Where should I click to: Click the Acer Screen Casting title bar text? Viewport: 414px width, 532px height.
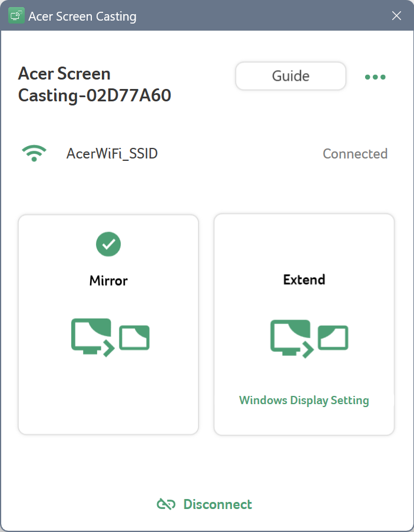click(82, 16)
